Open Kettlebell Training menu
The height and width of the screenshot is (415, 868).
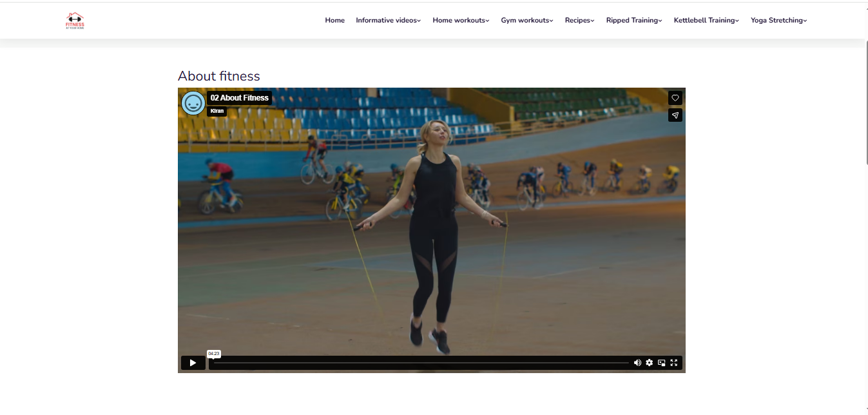(706, 21)
